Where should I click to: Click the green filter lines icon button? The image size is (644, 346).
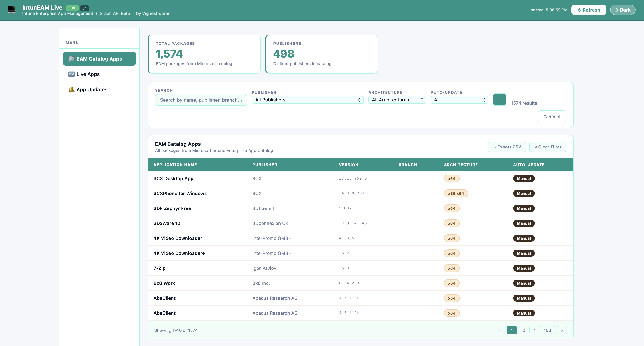coord(499,100)
